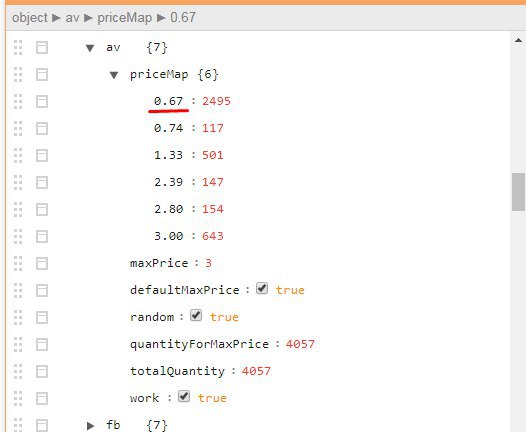Click drag handle on the 1.33 row
This screenshot has width=526, height=432.
(x=18, y=156)
